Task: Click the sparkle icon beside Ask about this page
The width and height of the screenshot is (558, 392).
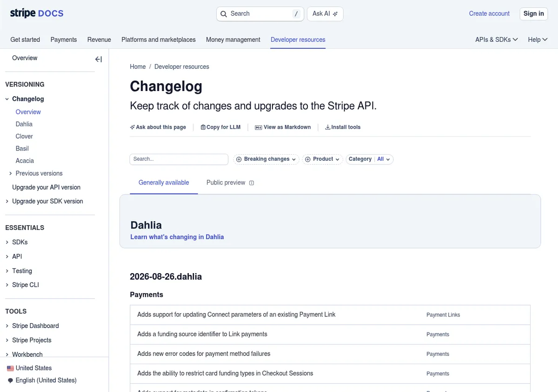Action: pos(133,127)
